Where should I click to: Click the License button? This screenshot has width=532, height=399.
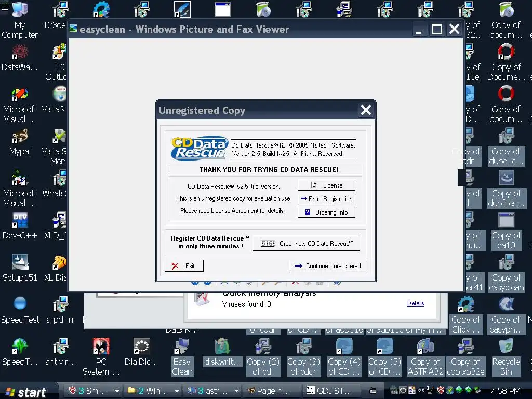[327, 185]
